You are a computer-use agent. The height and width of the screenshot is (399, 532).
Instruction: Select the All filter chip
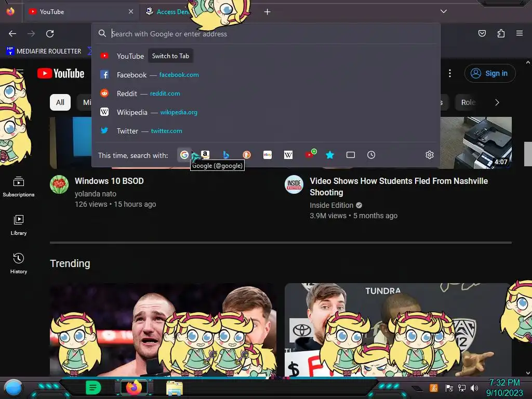pyautogui.click(x=60, y=102)
